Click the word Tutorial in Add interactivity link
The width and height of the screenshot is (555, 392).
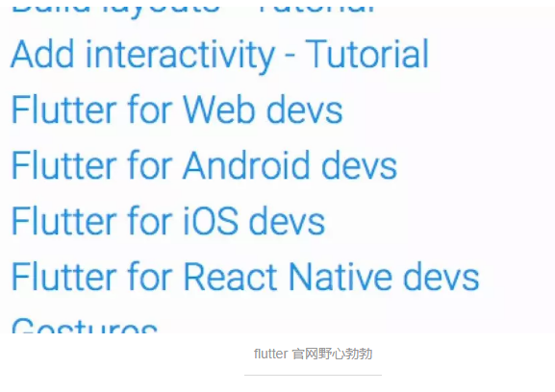(x=367, y=54)
